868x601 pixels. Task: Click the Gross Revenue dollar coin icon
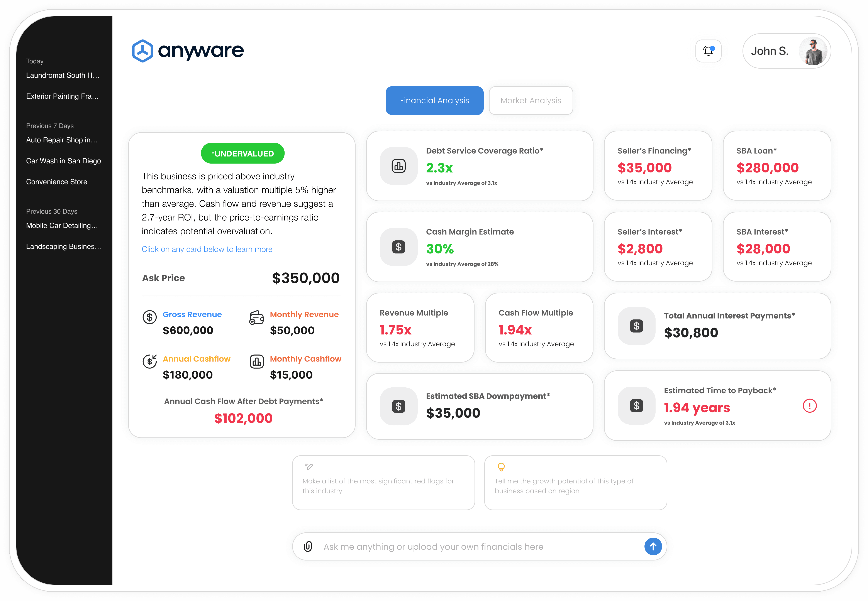149,317
